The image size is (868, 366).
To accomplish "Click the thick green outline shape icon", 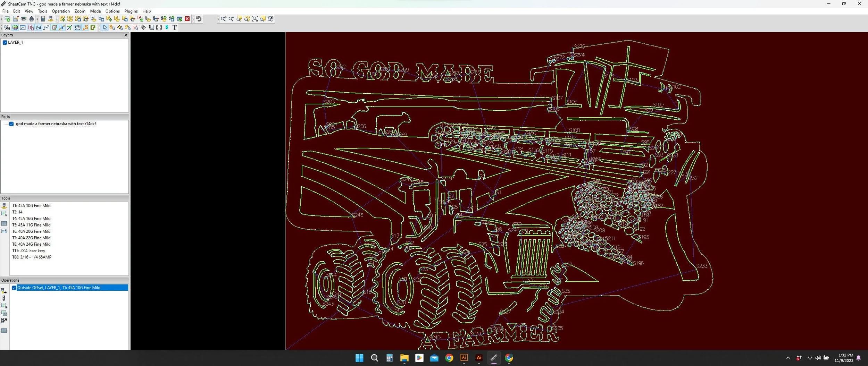I will tap(93, 27).
